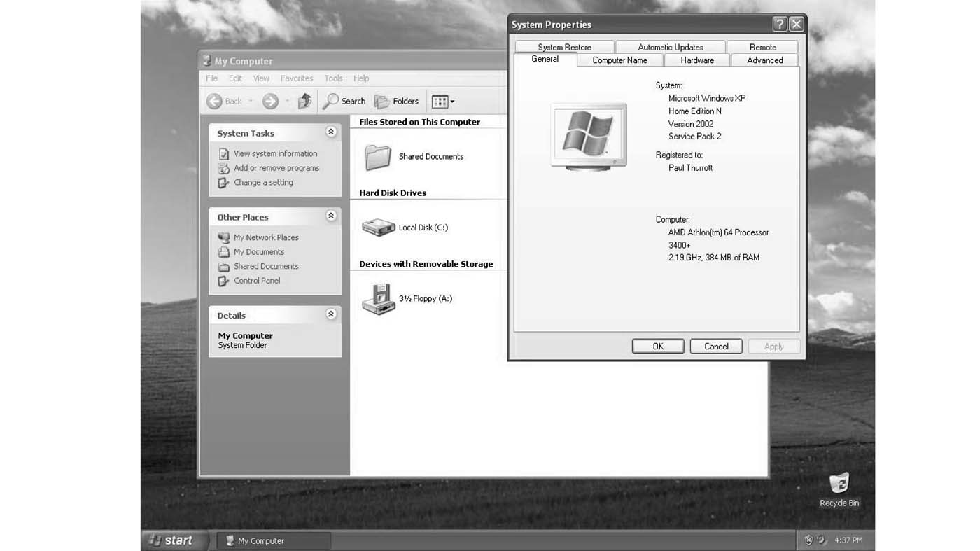Collapse the Other Places panel
Viewport: 980px width, 551px height.
(x=331, y=216)
